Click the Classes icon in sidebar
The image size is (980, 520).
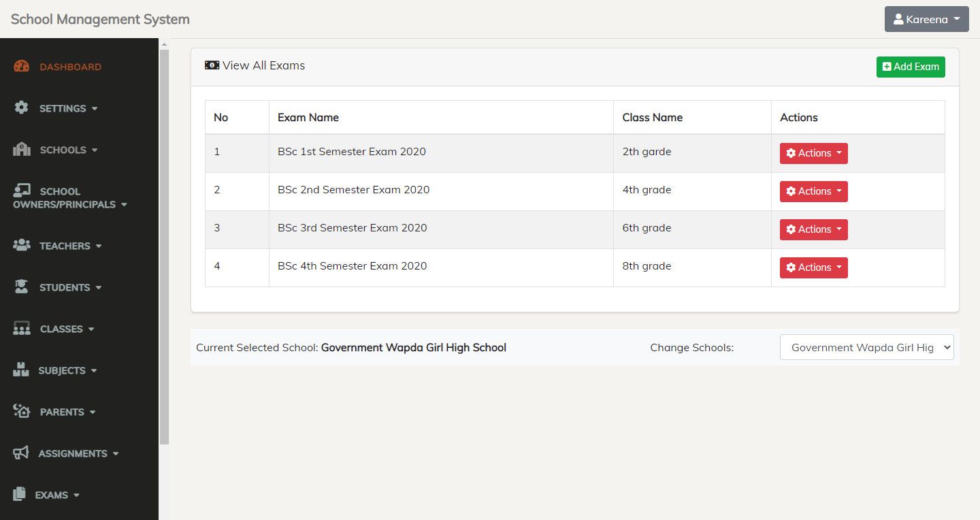[22, 328]
